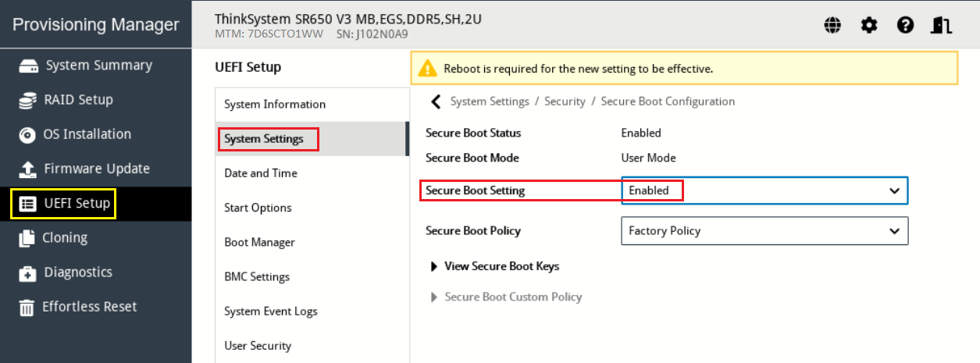Open the Secure Boot Setting dropdown
This screenshot has width=980, height=363.
(764, 190)
